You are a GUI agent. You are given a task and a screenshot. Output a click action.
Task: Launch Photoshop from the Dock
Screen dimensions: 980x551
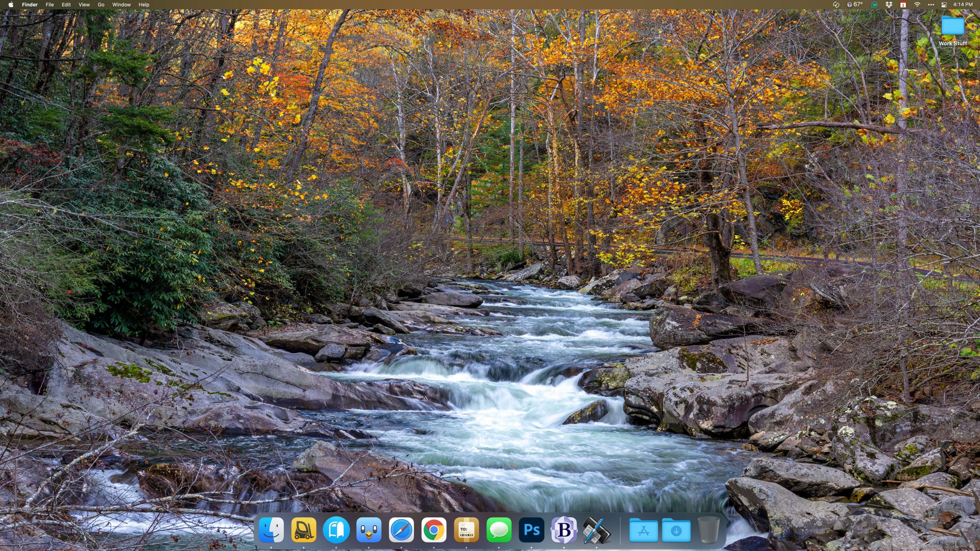(x=531, y=530)
